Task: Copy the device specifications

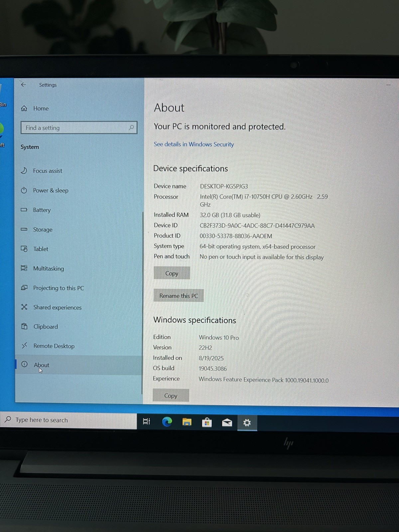Action: point(172,273)
